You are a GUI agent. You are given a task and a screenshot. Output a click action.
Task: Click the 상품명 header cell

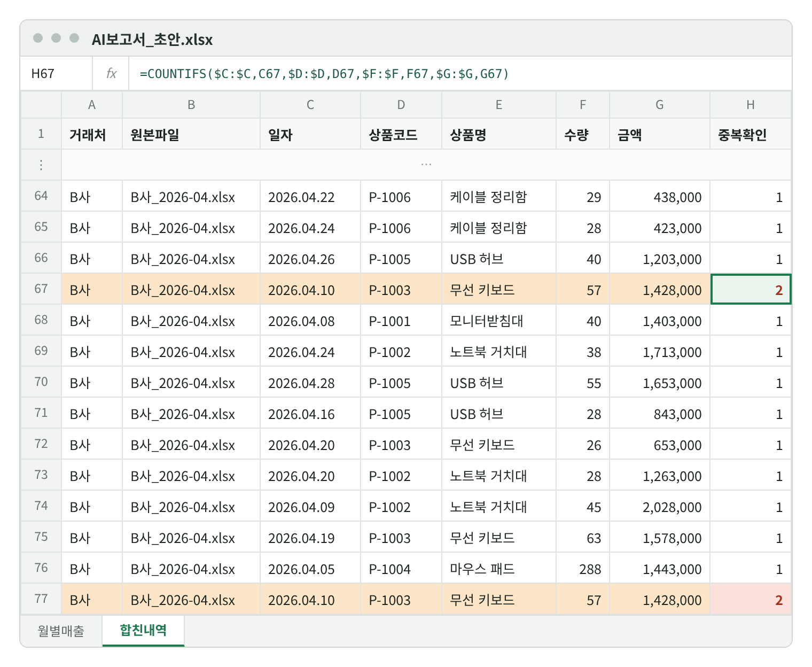coord(499,134)
